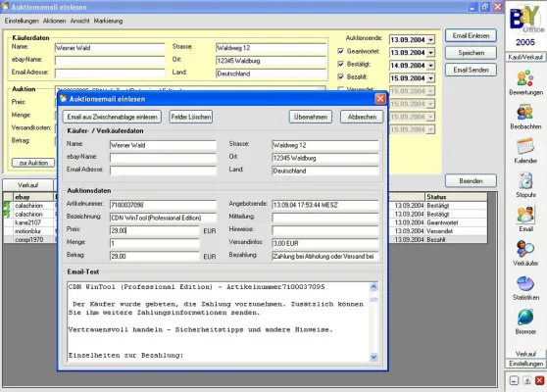Screen dimensions: 547x392
Task: Open the Bezahlt date dropdown 15.09.2004
Action: (x=430, y=78)
